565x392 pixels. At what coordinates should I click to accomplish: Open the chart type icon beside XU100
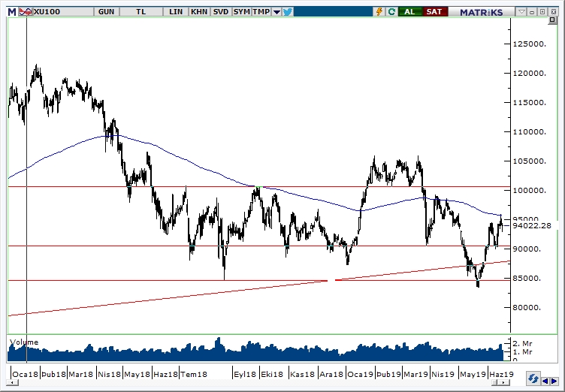click(x=26, y=12)
